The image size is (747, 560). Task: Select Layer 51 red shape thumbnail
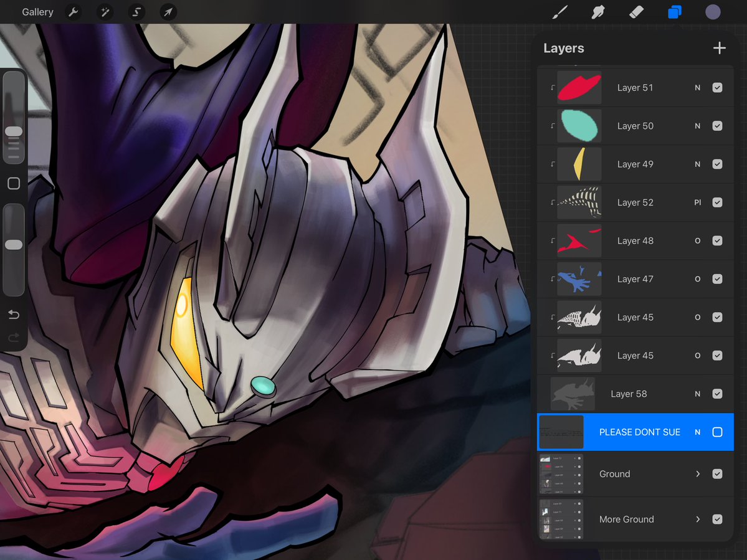pos(579,88)
